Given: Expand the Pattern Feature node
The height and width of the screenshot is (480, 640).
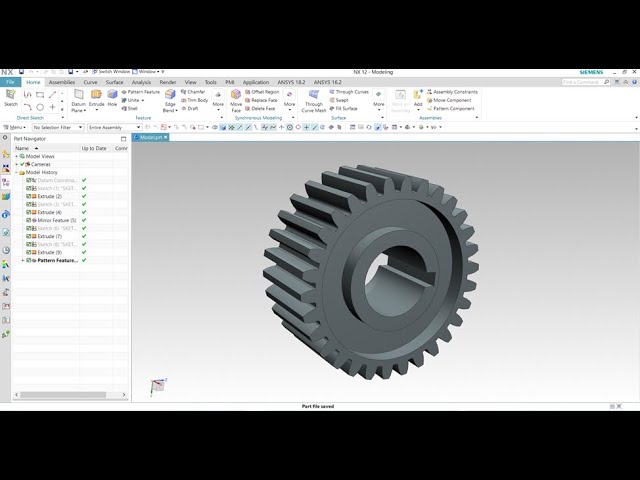Looking at the screenshot, I should point(23,260).
